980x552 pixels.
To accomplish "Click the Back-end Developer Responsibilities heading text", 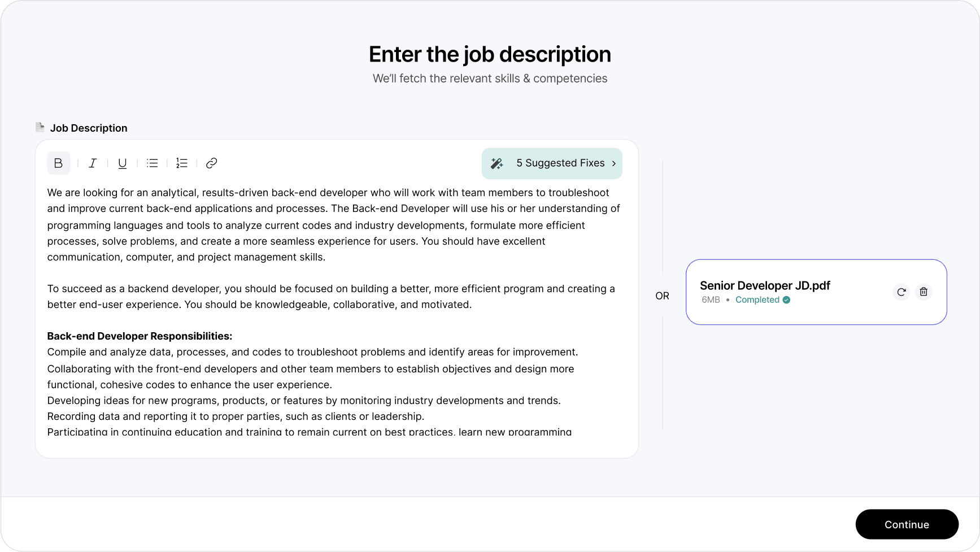I will [140, 336].
